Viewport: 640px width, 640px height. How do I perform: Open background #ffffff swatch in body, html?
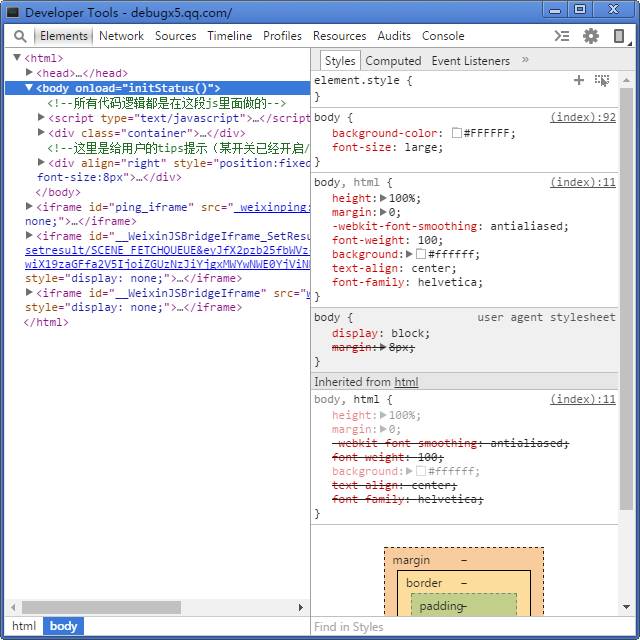(x=421, y=254)
